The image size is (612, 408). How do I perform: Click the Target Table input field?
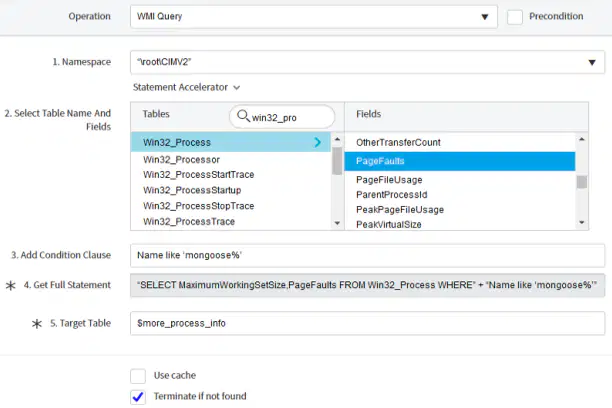(367, 323)
